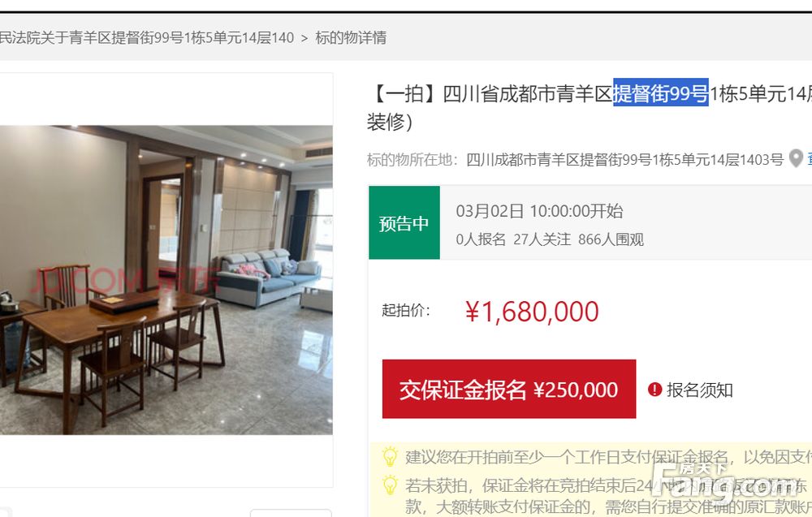The height and width of the screenshot is (517, 812).
Task: Click the 标的物所在地 address text
Action: (x=575, y=159)
